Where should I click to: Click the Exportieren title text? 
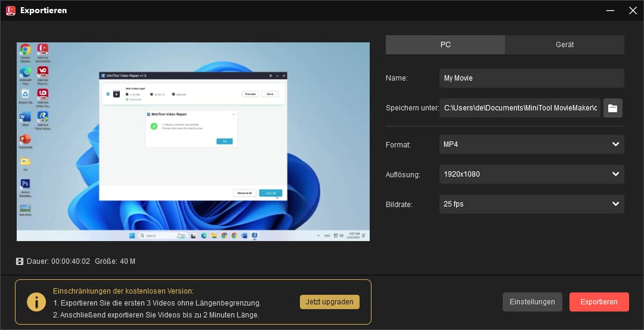44,10
